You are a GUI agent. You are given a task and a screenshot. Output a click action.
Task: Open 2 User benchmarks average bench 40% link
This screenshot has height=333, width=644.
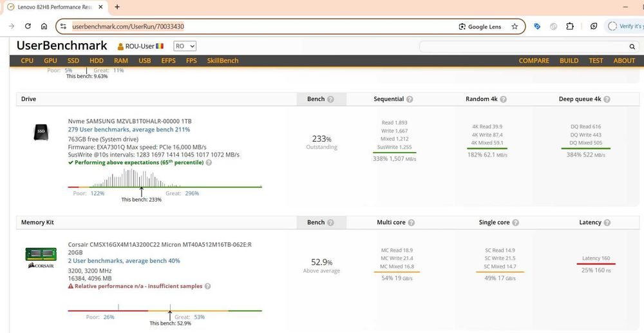click(124, 261)
